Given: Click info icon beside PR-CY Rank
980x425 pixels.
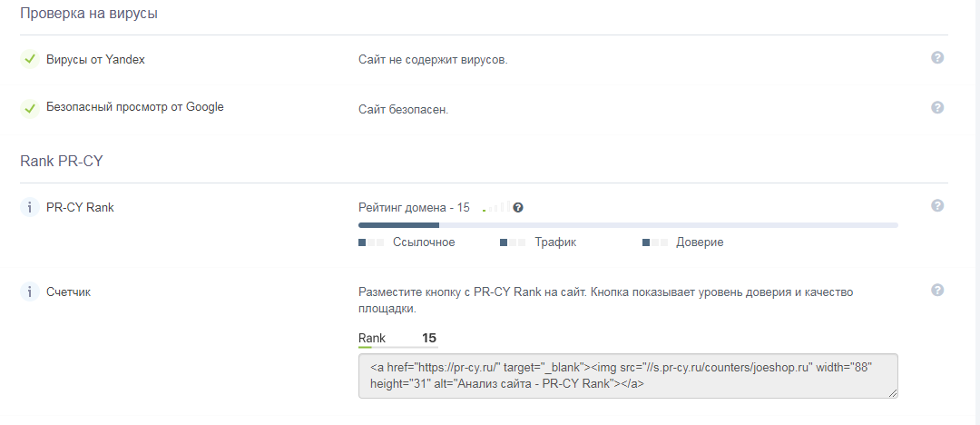Looking at the screenshot, I should pos(29,208).
